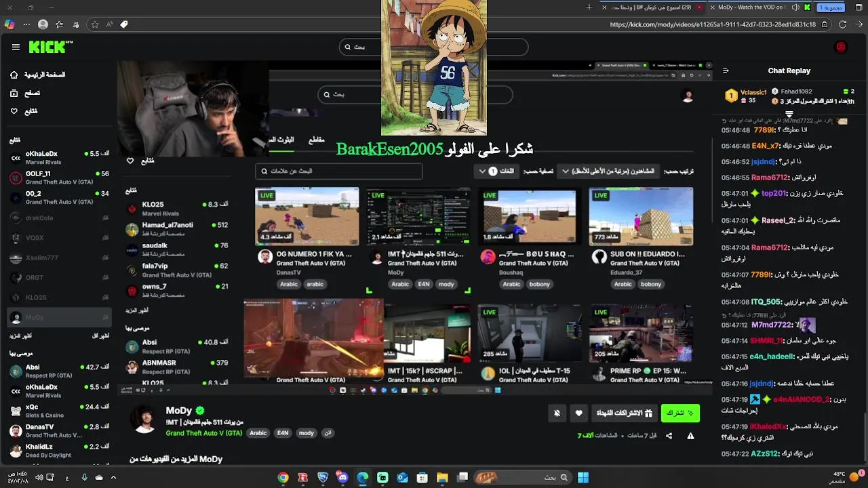Close the MoDy VOD tab

pos(712,7)
